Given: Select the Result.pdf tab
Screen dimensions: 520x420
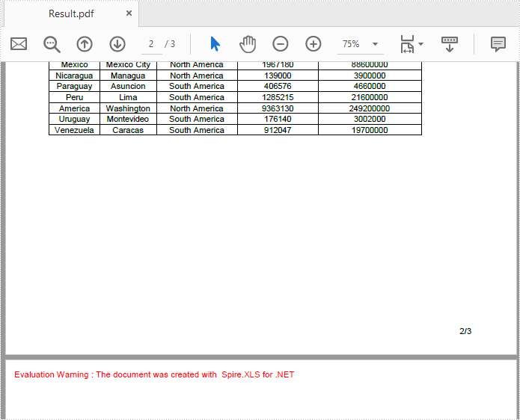Looking at the screenshot, I should point(71,13).
